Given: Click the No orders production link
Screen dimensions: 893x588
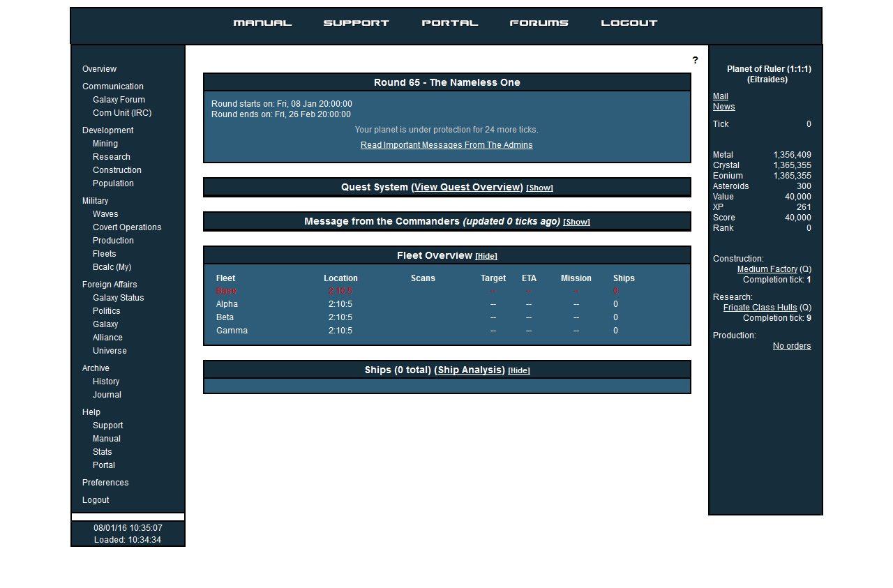Looking at the screenshot, I should click(792, 346).
